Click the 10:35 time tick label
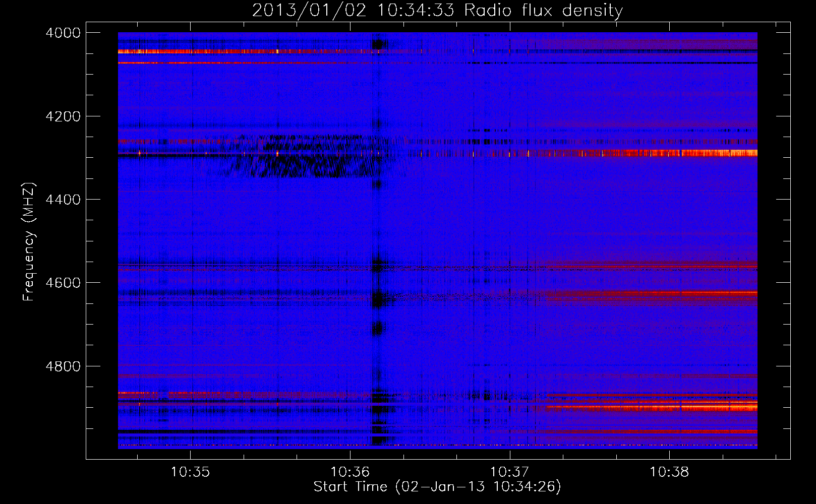816x504 pixels. 190,472
